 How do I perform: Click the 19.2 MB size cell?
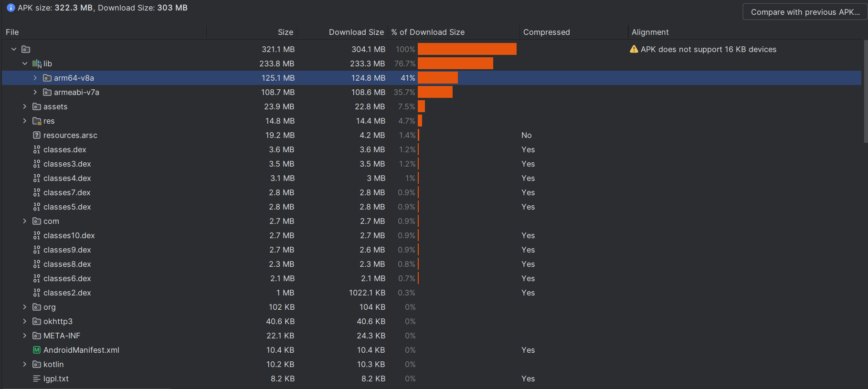280,135
